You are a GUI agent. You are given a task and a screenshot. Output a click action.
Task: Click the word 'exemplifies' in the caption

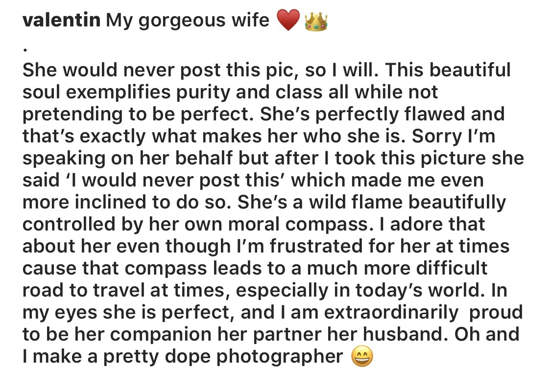118,92
